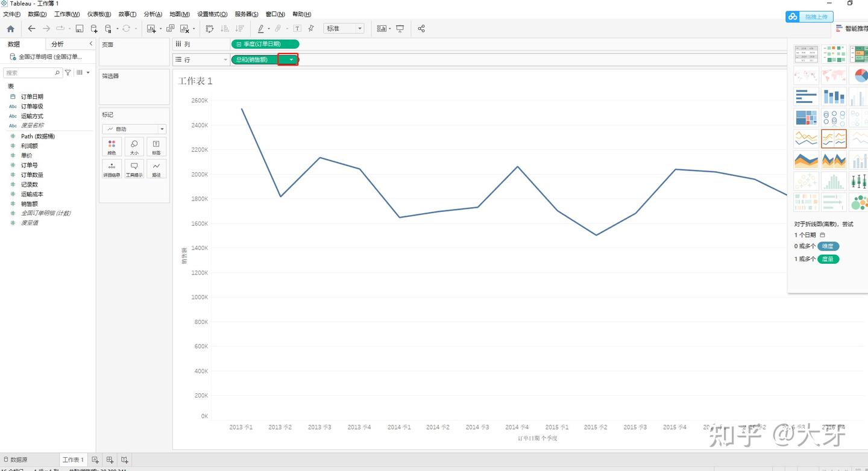Share the workbook with the share icon
This screenshot has height=471, width=868.
421,28
